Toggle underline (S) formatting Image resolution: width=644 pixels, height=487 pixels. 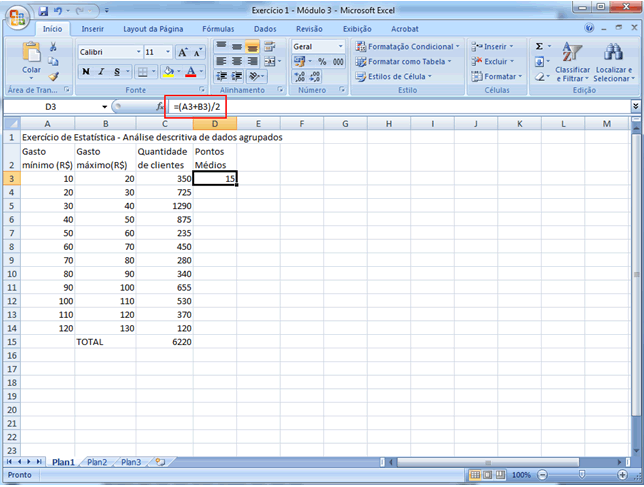[117, 72]
